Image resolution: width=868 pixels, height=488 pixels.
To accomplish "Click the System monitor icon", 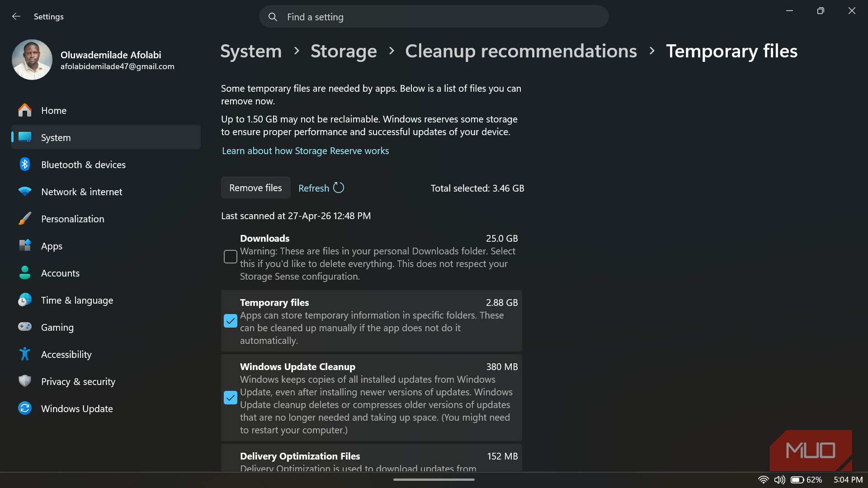I will (25, 137).
